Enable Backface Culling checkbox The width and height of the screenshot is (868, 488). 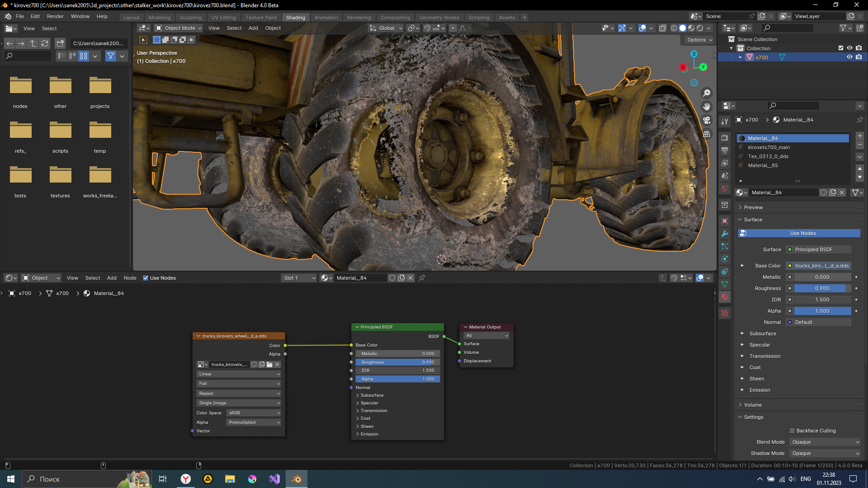(792, 431)
